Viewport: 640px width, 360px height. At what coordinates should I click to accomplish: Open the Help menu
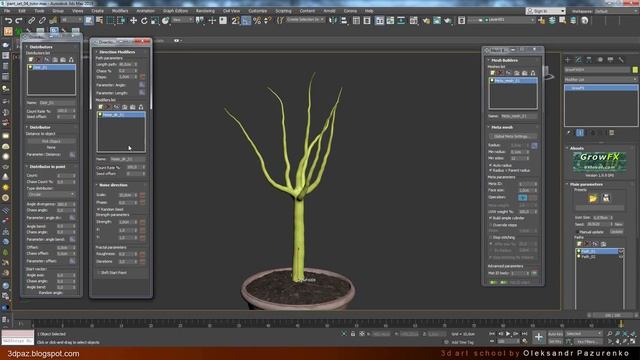click(369, 11)
